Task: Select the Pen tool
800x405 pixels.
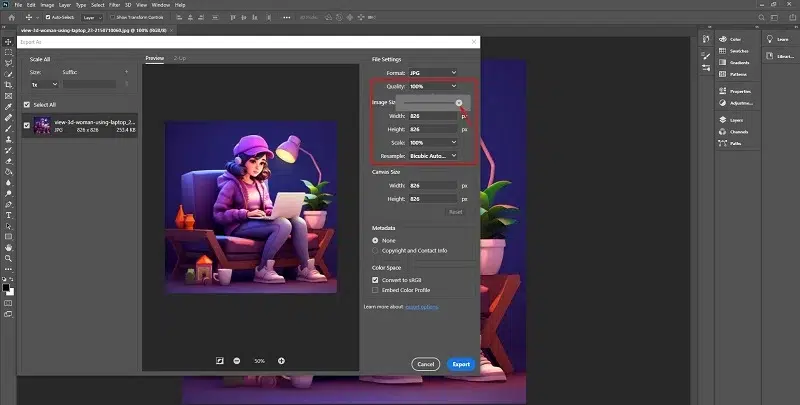Action: tap(8, 205)
